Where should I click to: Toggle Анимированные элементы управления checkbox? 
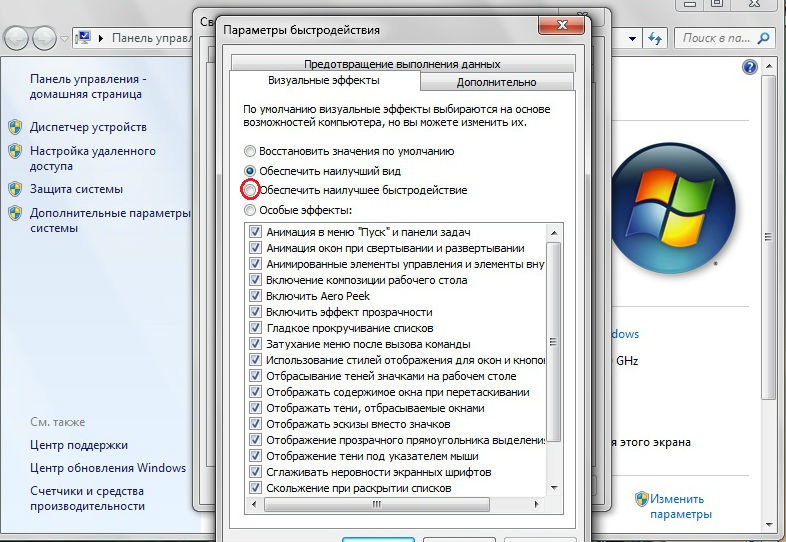coord(255,264)
